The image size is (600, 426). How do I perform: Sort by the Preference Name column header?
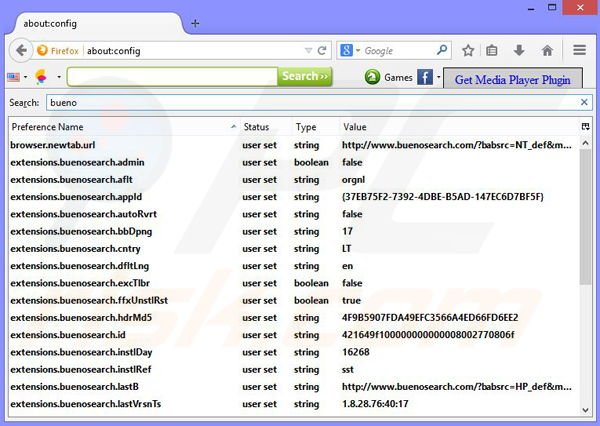[x=123, y=127]
